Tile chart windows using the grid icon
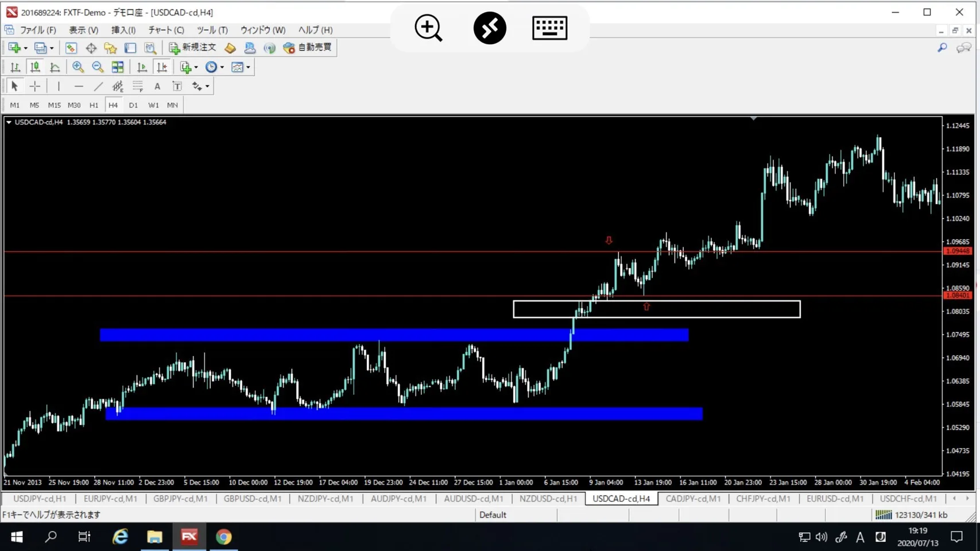The height and width of the screenshot is (551, 980). click(118, 67)
